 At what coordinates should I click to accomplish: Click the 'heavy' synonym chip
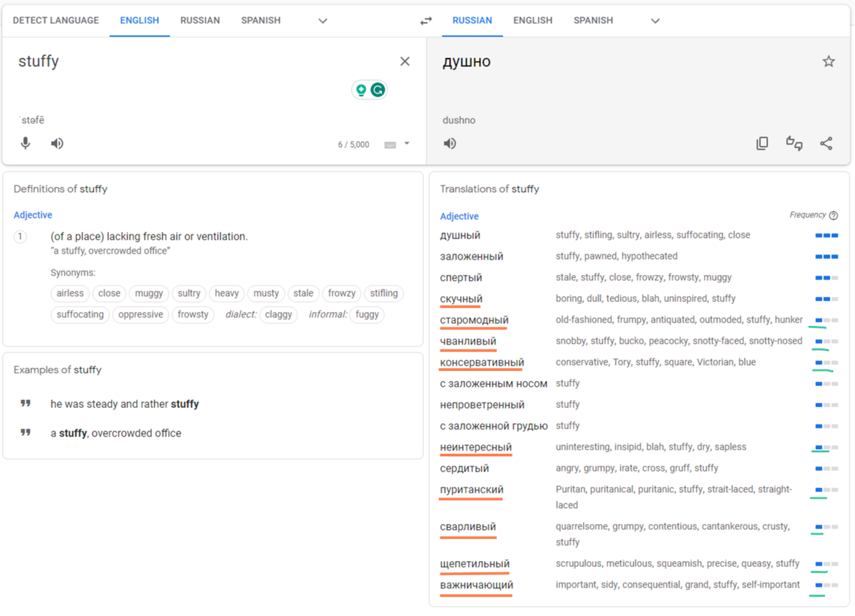pos(227,293)
